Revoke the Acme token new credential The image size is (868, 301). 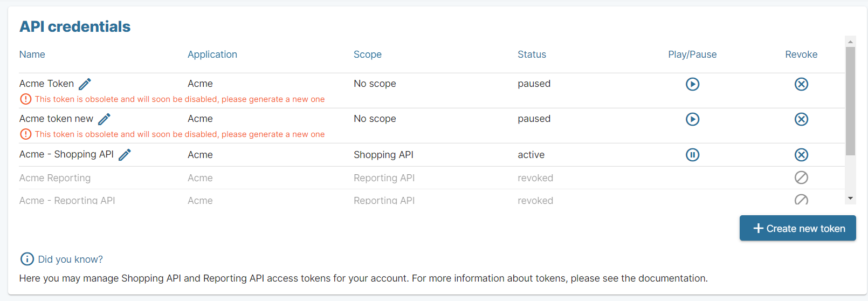(x=801, y=119)
